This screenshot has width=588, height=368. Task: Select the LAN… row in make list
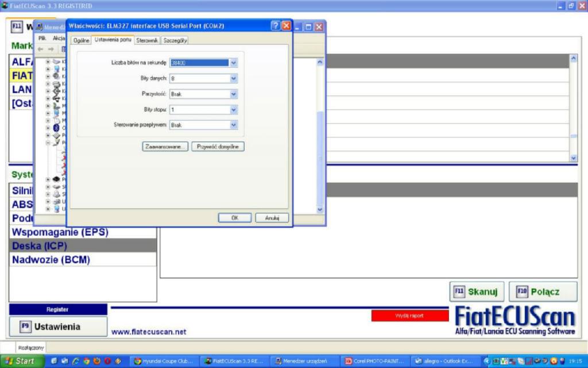click(22, 89)
